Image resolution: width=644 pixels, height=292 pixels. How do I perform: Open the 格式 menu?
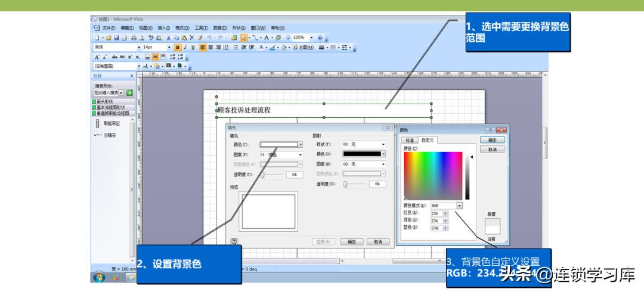[182, 28]
